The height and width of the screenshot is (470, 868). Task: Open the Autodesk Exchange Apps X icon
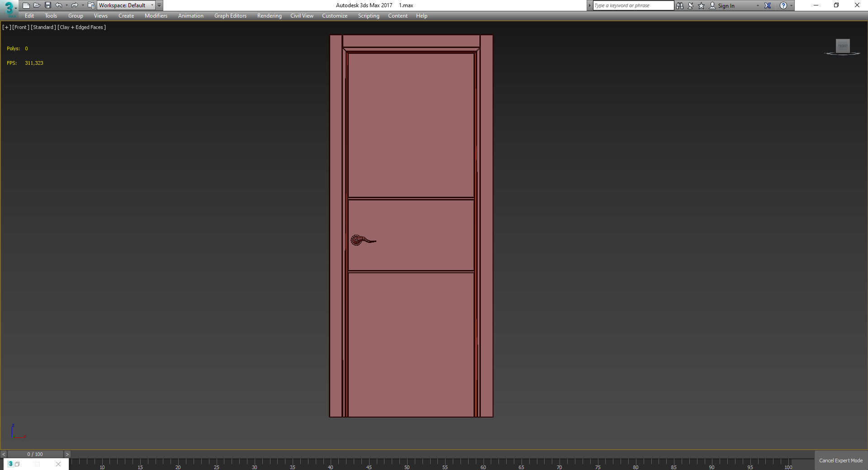(768, 5)
